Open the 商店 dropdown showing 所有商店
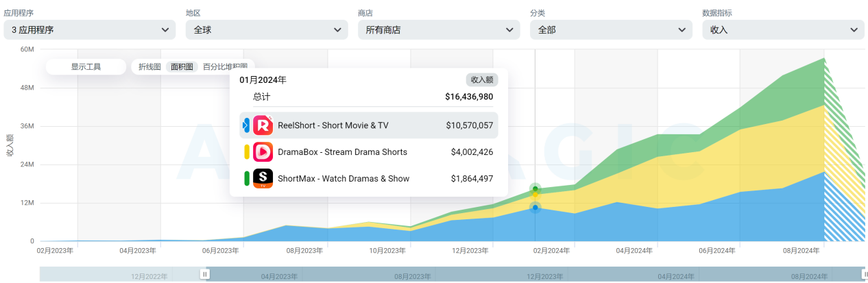This screenshot has width=868, height=283. coord(439,29)
